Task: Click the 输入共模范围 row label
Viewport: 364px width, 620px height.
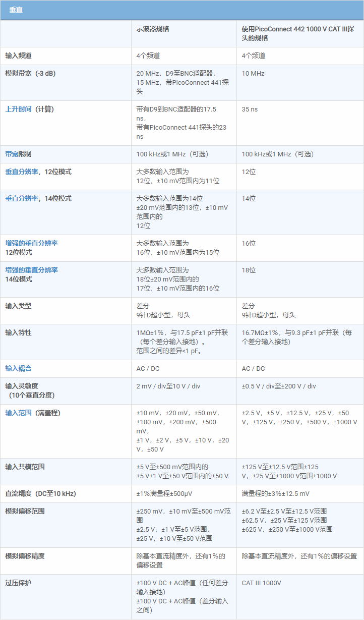Action: click(25, 467)
